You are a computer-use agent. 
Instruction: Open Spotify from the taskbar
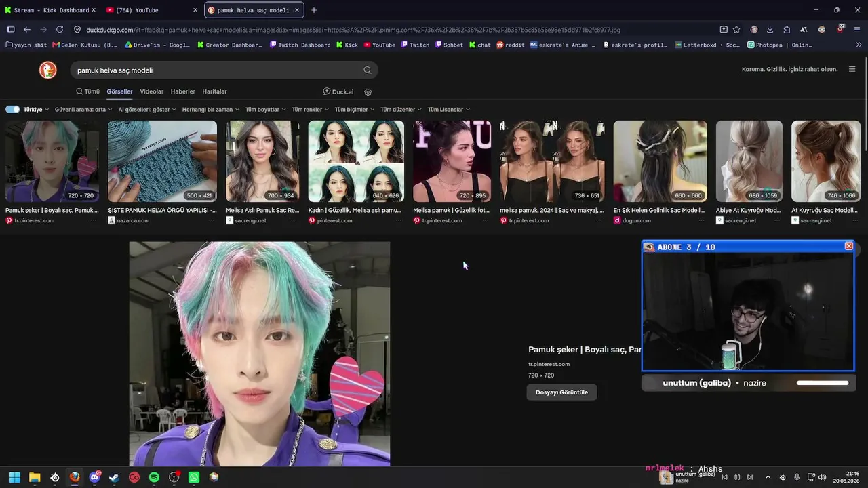coord(154,477)
